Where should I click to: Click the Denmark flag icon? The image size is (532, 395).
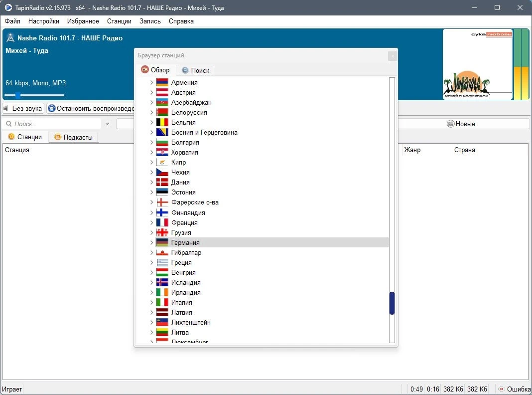(x=162, y=183)
